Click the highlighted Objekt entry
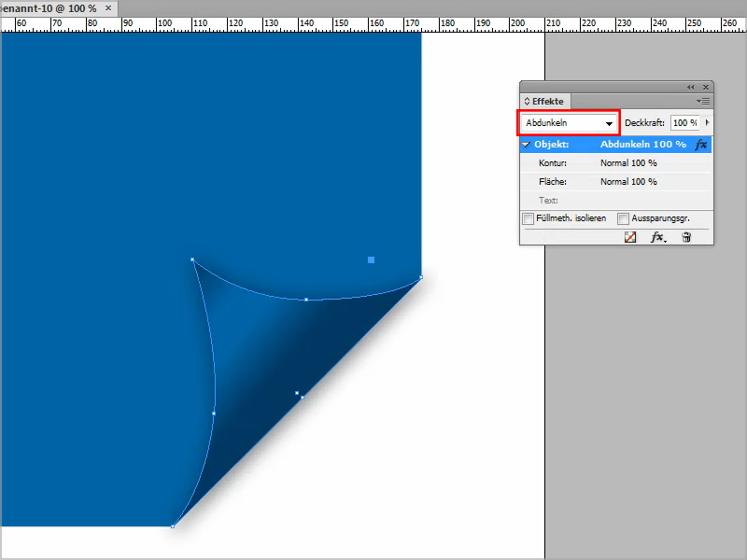The width and height of the screenshot is (747, 560). (x=598, y=144)
